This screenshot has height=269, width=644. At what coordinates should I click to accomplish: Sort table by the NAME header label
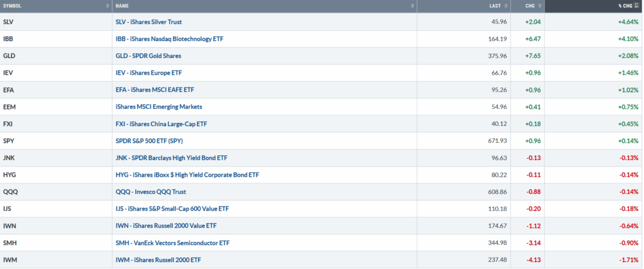click(x=122, y=6)
